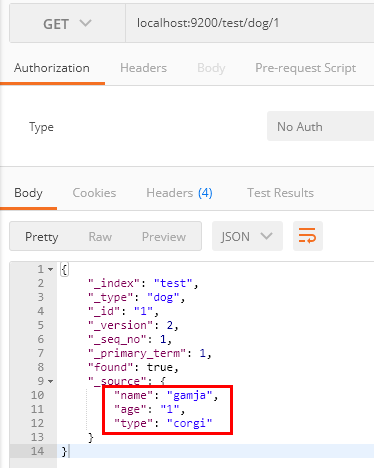Open the No Auth type dropdown
The image size is (374, 468).
[x=320, y=126]
